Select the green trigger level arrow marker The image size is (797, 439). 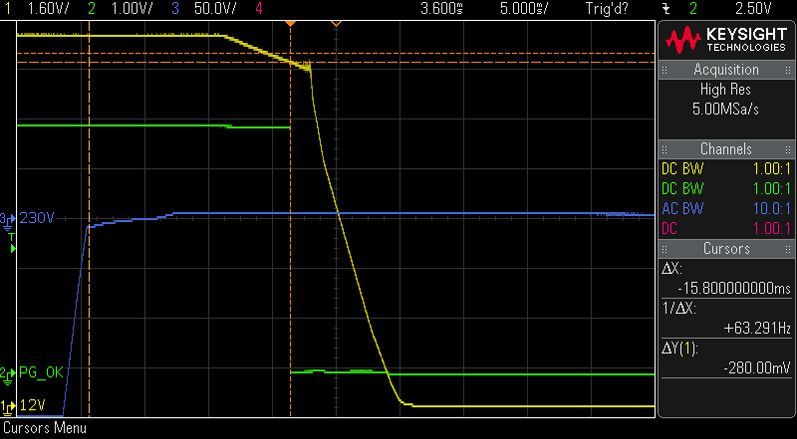click(12, 249)
